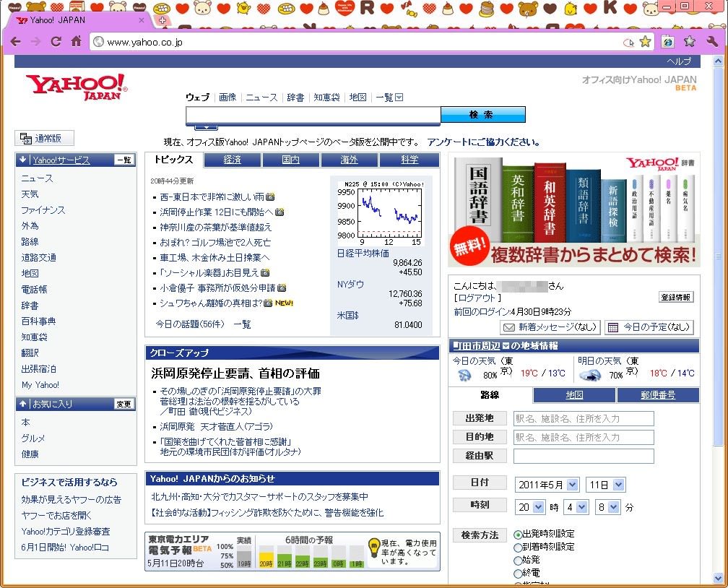Click the browser back arrow
Image resolution: width=728 pixels, height=588 pixels.
click(x=15, y=42)
